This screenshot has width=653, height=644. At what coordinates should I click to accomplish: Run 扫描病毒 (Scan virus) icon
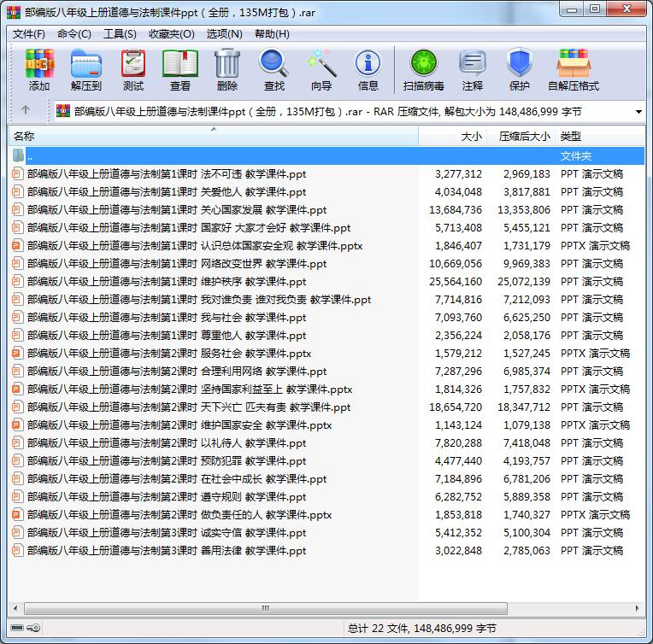pyautogui.click(x=424, y=64)
